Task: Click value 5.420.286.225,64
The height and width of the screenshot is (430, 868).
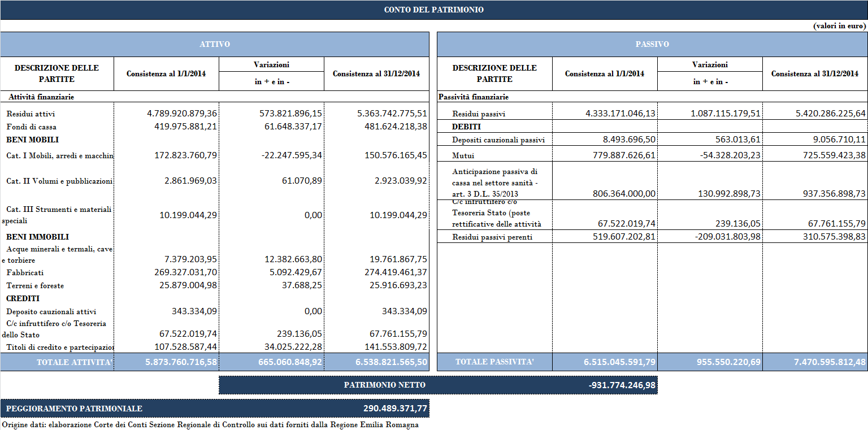Action: 831,114
